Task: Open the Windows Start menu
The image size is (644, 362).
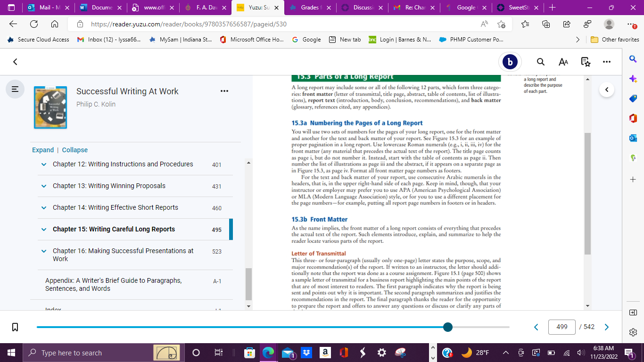Action: coord(11,353)
